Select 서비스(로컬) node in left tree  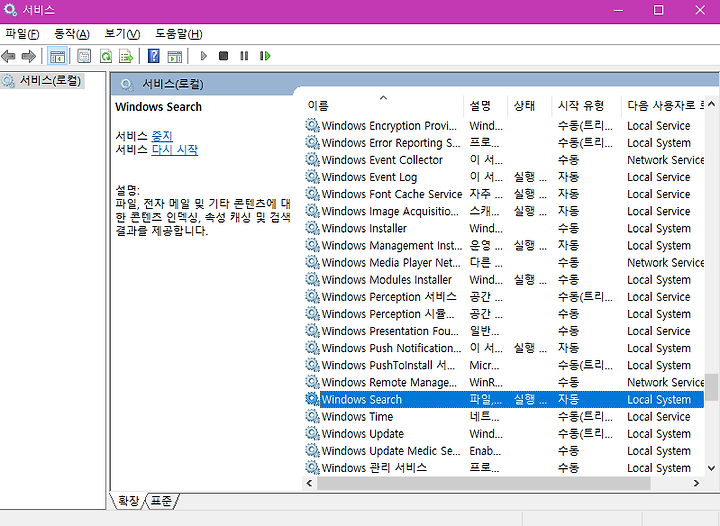tap(42, 81)
